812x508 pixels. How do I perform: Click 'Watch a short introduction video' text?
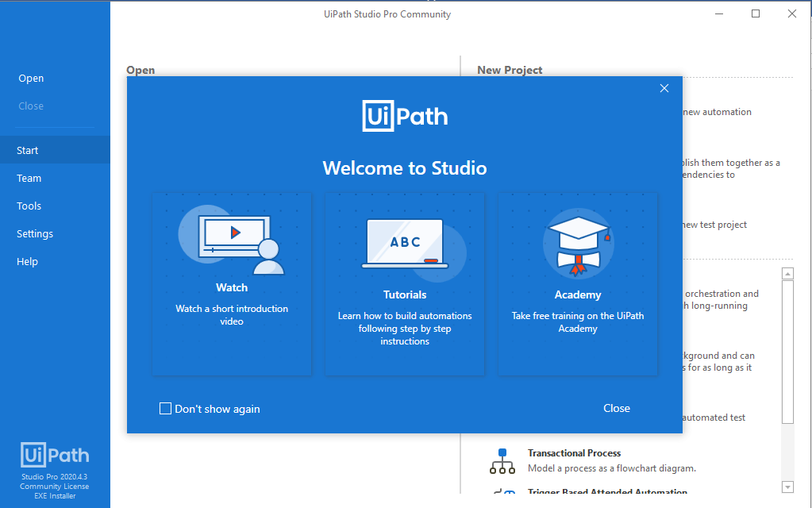pos(232,315)
